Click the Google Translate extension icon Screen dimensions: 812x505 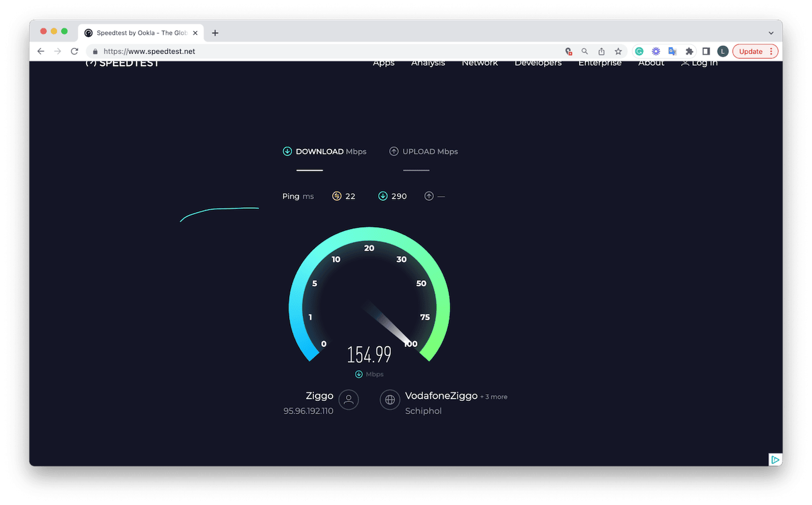pyautogui.click(x=673, y=51)
